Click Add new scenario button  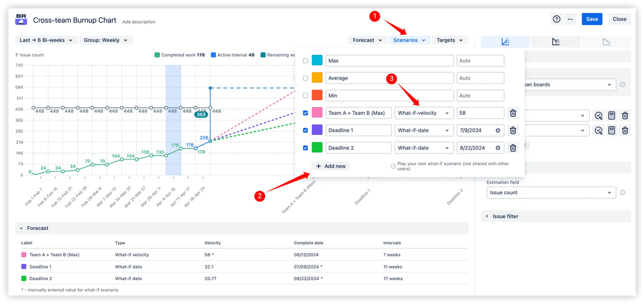331,166
